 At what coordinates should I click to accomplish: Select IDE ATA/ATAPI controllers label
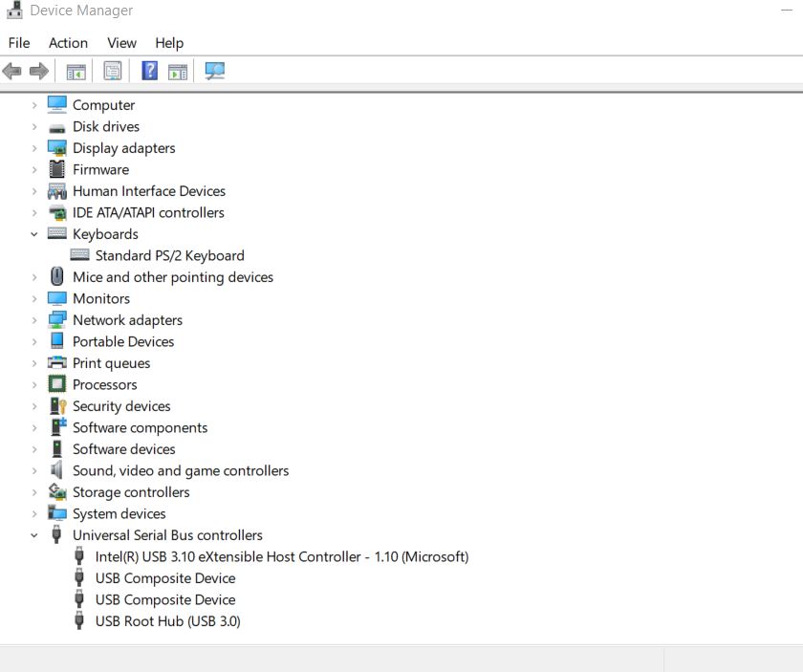pyautogui.click(x=148, y=212)
